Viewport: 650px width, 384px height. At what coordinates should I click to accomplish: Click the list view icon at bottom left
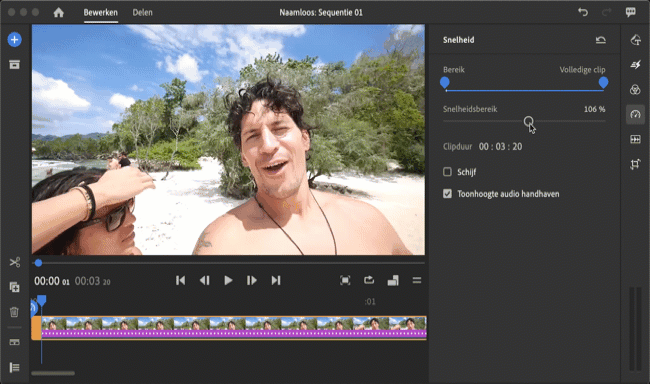point(15,367)
